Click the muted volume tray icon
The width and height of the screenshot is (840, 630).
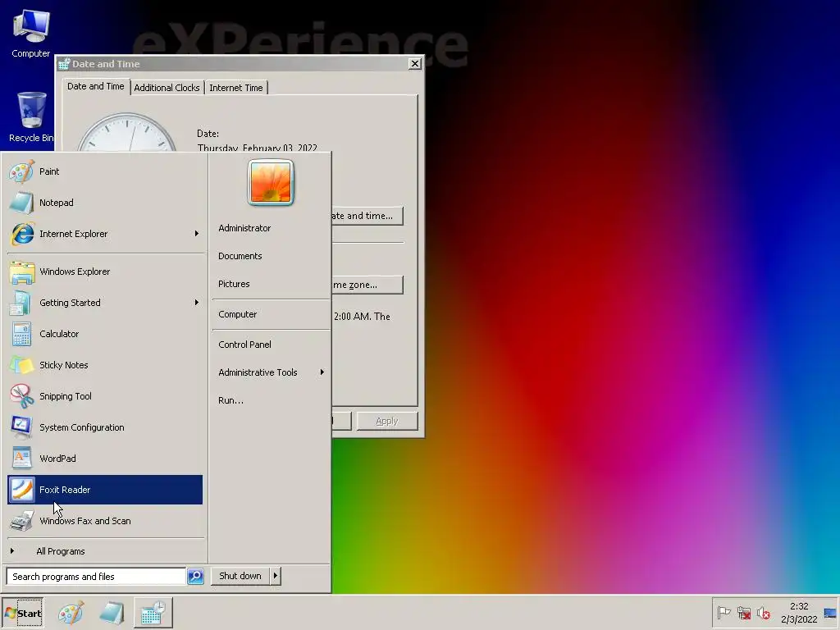pyautogui.click(x=764, y=612)
